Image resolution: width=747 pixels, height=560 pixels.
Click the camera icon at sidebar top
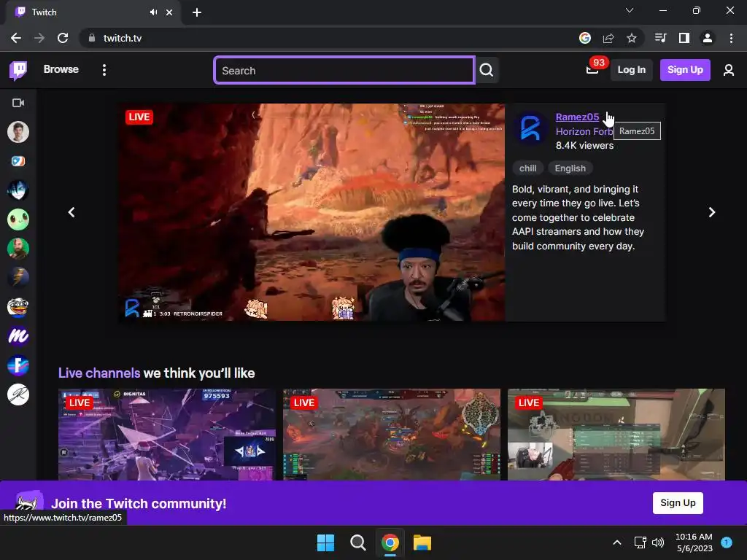tap(18, 103)
